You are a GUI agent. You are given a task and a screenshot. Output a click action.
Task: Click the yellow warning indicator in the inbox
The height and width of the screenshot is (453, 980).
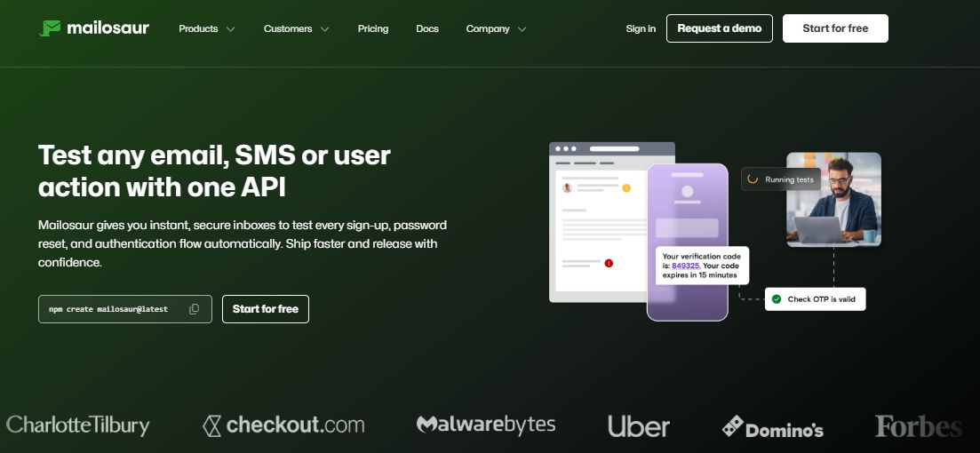click(x=625, y=187)
